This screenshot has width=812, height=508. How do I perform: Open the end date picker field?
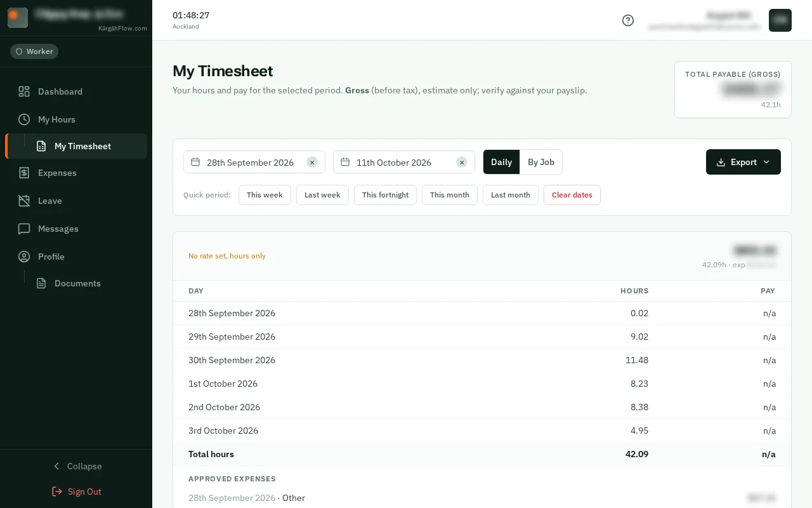tap(404, 162)
